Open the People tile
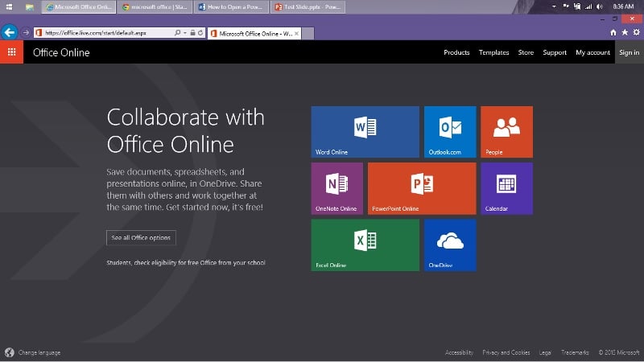The image size is (644, 362). [507, 132]
